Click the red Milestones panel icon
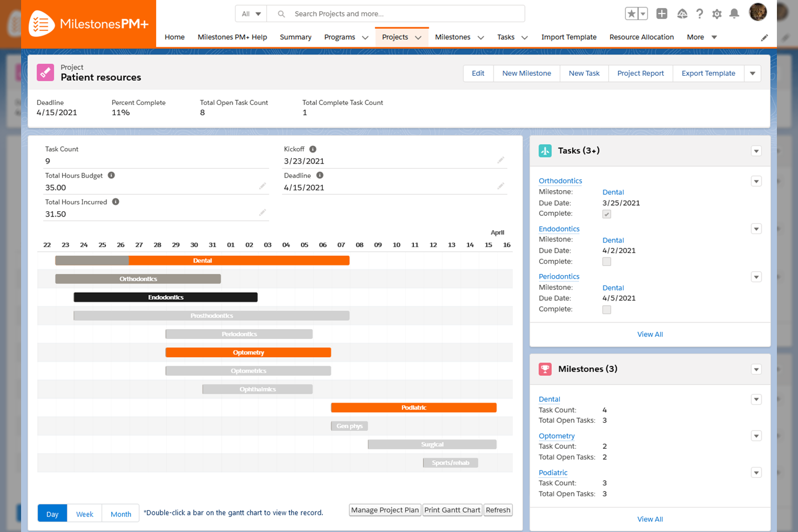This screenshot has width=798, height=532. click(x=545, y=369)
